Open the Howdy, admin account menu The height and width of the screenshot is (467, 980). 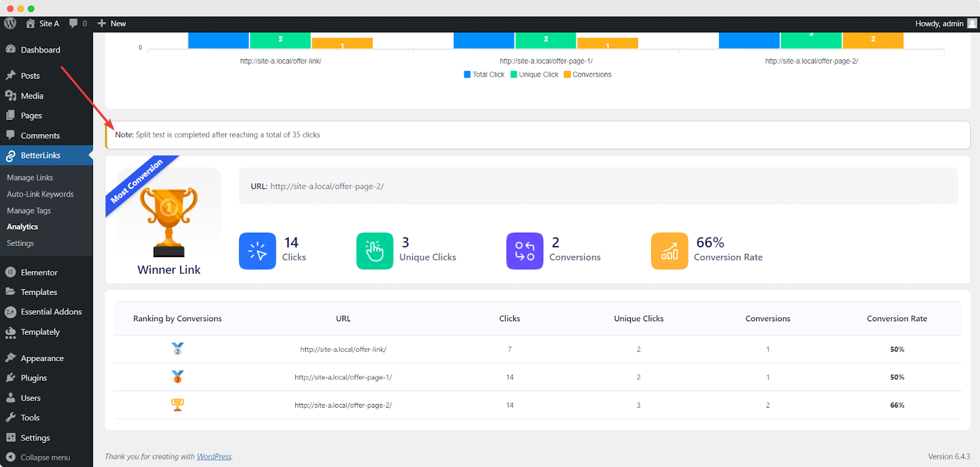pyautogui.click(x=945, y=23)
